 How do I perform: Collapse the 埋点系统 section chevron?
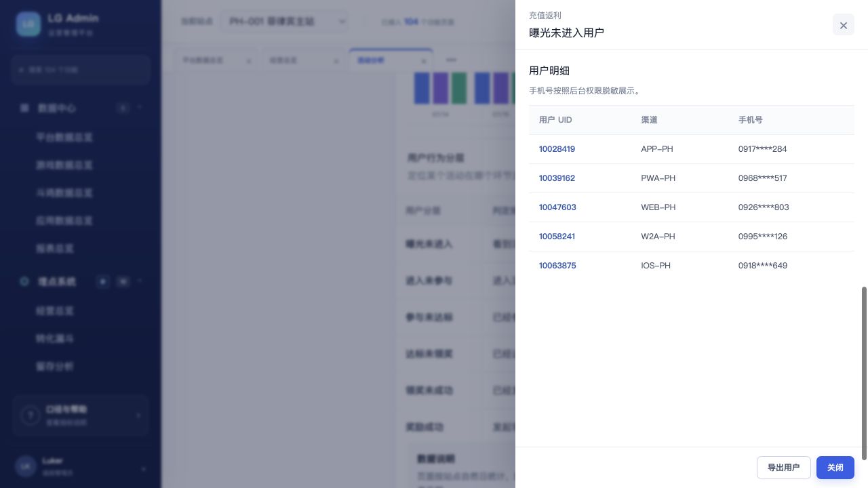tap(140, 281)
